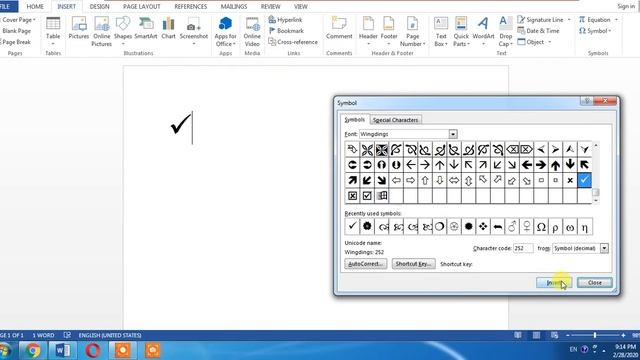The width and height of the screenshot is (640, 360).
Task: Click the Close button in Symbol dialog
Action: [x=595, y=282]
